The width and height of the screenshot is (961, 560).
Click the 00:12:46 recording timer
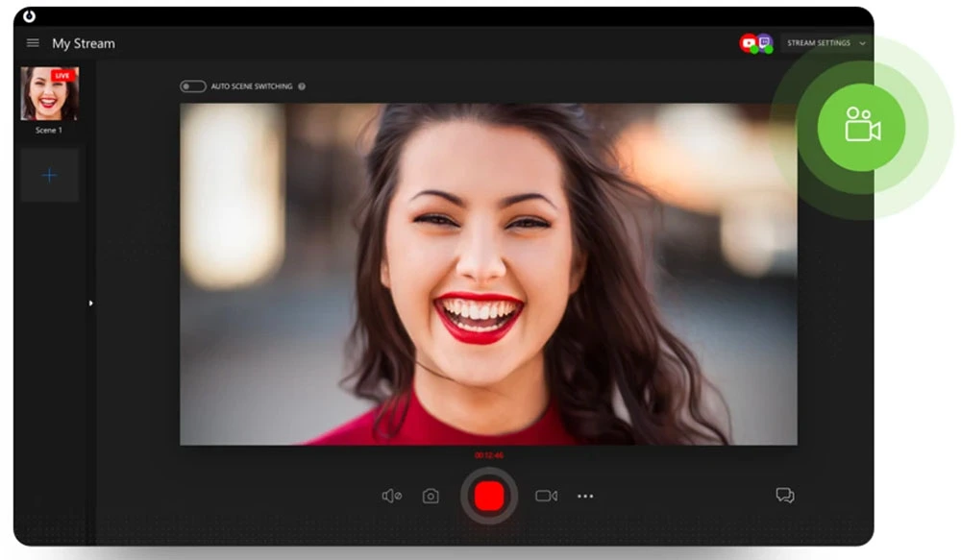coord(491,455)
